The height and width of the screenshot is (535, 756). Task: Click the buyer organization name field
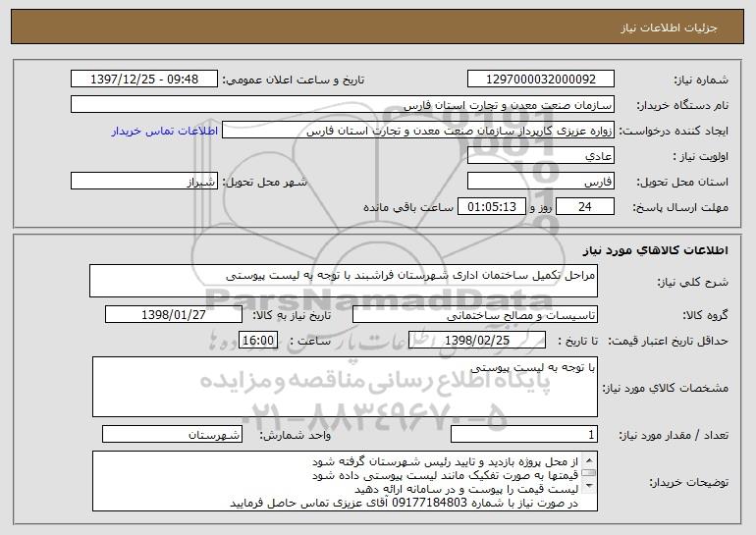click(x=343, y=105)
